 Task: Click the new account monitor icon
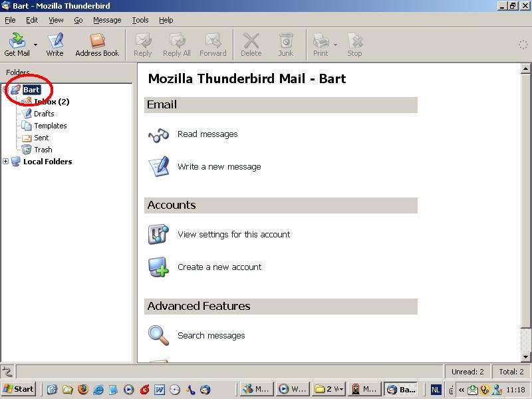pyautogui.click(x=158, y=267)
